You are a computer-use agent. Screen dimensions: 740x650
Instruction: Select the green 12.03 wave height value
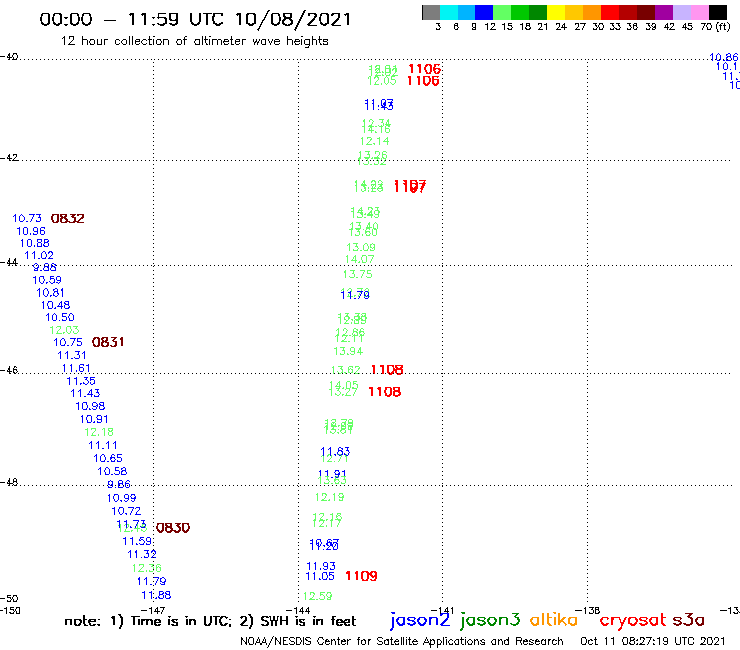coord(64,330)
